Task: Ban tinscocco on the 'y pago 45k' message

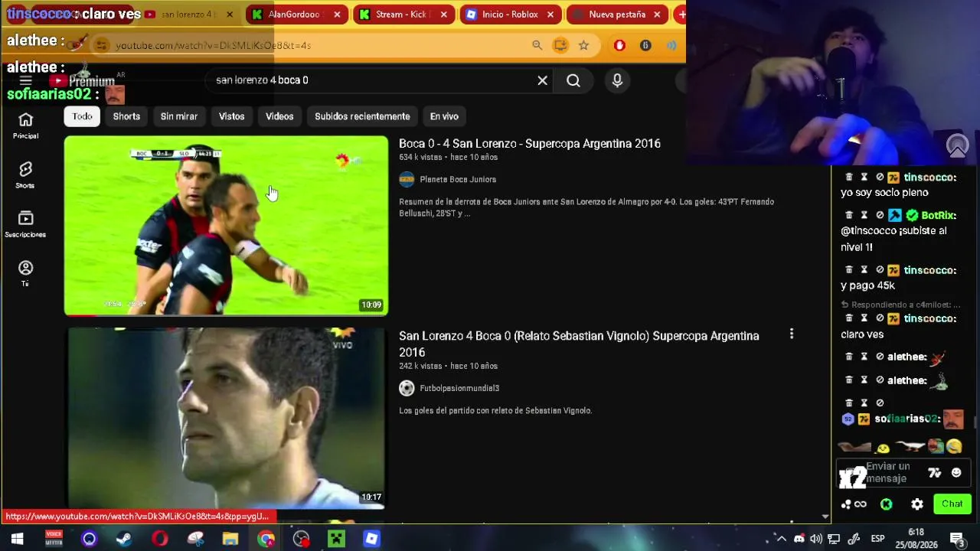Action: [880, 270]
